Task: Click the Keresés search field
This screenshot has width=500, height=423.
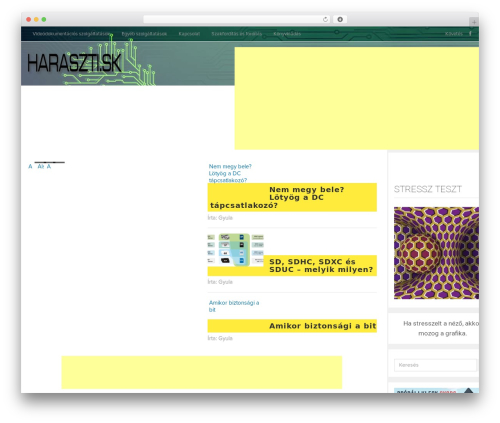Action: (435, 365)
